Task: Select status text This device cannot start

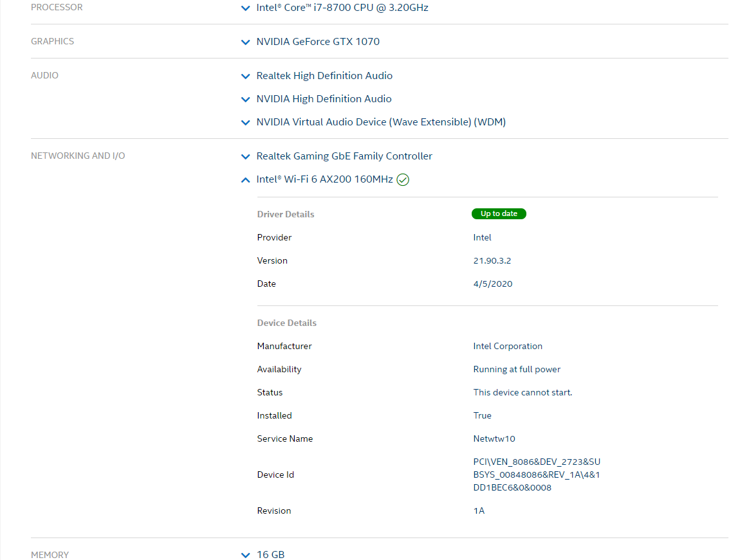Action: [x=523, y=392]
